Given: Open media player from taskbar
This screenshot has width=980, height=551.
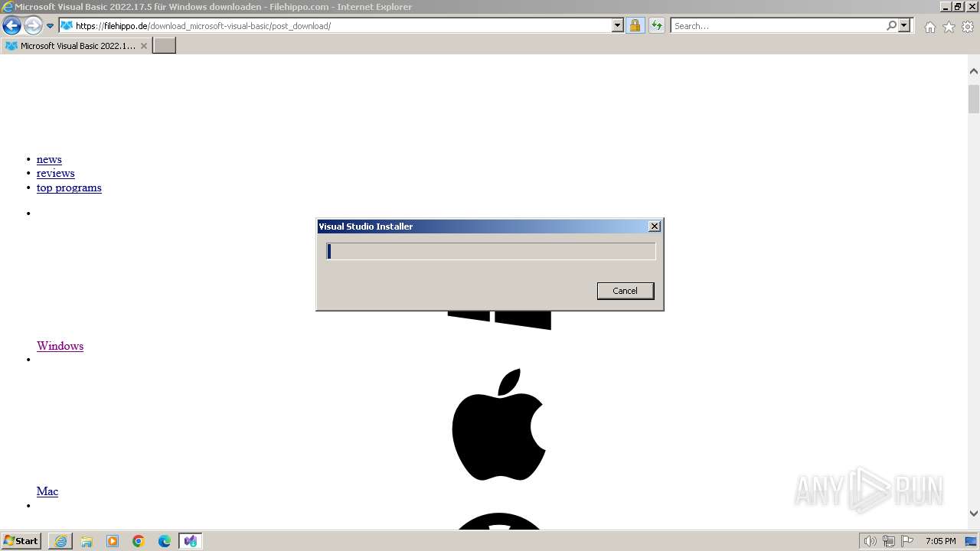Looking at the screenshot, I should pos(113,541).
